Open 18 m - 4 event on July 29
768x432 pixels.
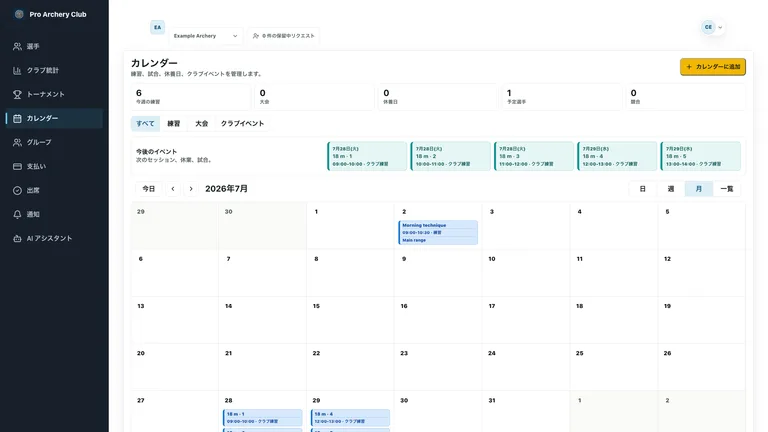coord(350,418)
